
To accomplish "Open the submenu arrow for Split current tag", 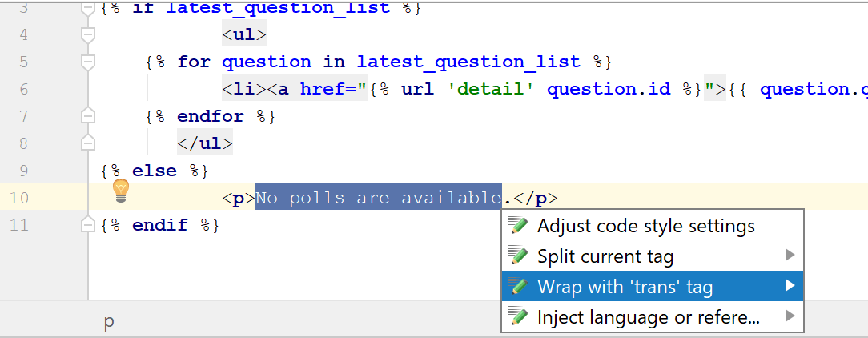I will [x=790, y=256].
